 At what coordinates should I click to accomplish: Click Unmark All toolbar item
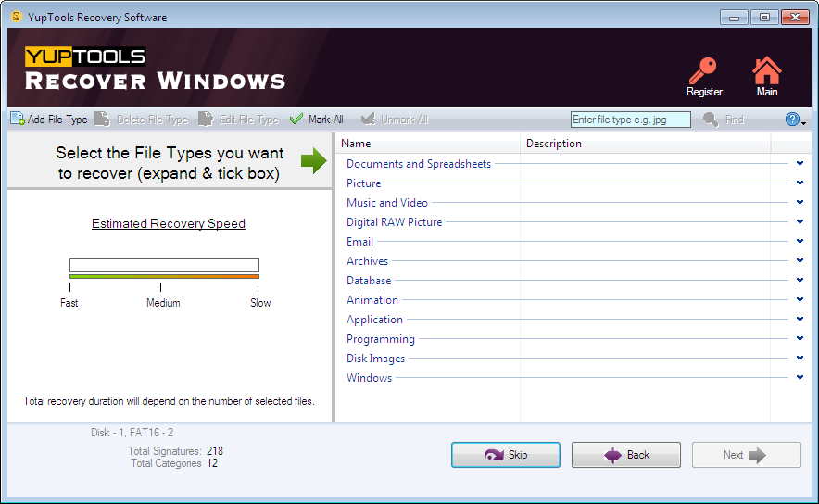coord(395,120)
